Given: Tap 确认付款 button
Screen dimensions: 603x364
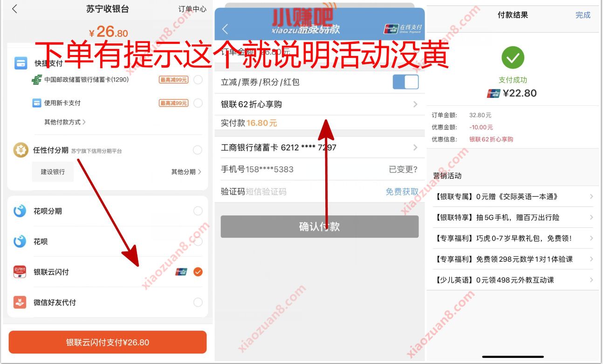Looking at the screenshot, I should 320,227.
